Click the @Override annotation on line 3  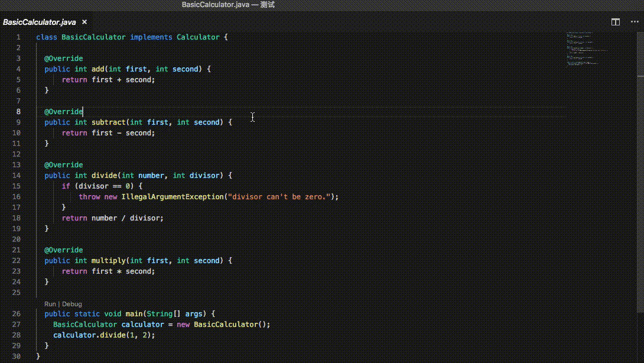pyautogui.click(x=64, y=59)
